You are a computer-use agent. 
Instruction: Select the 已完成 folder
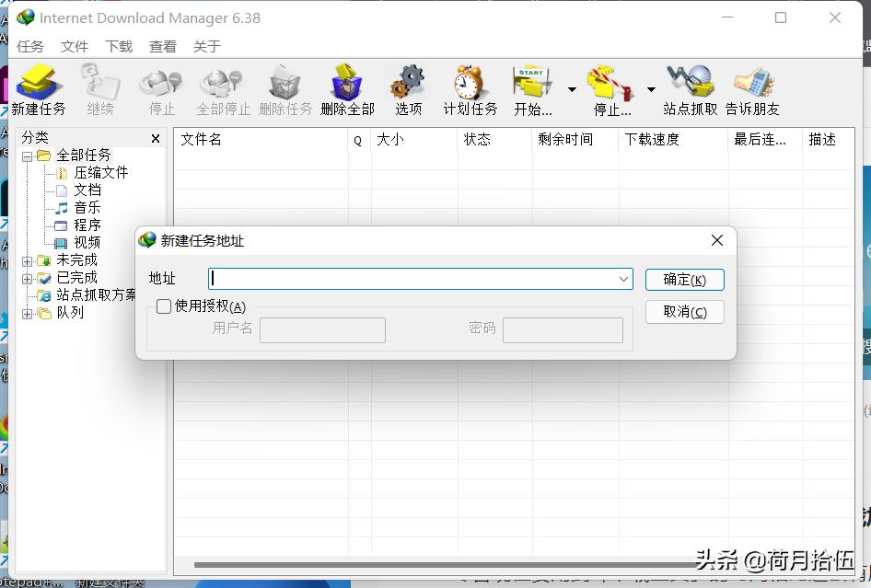click(x=76, y=278)
